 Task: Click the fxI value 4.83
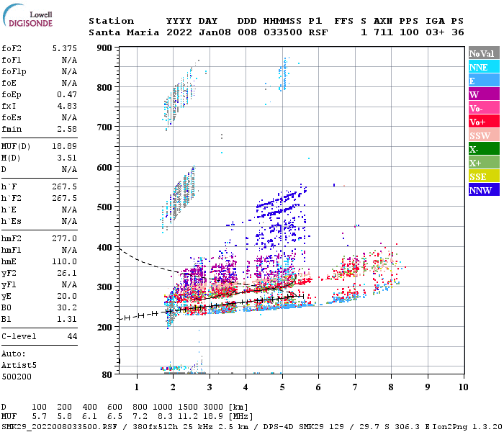67,106
